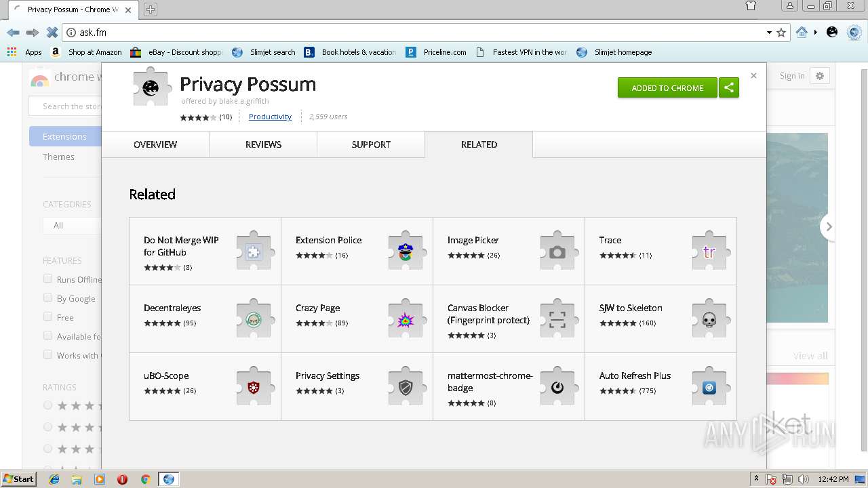Click the green share button
Image resolution: width=868 pixels, height=488 pixels.
[x=729, y=87]
